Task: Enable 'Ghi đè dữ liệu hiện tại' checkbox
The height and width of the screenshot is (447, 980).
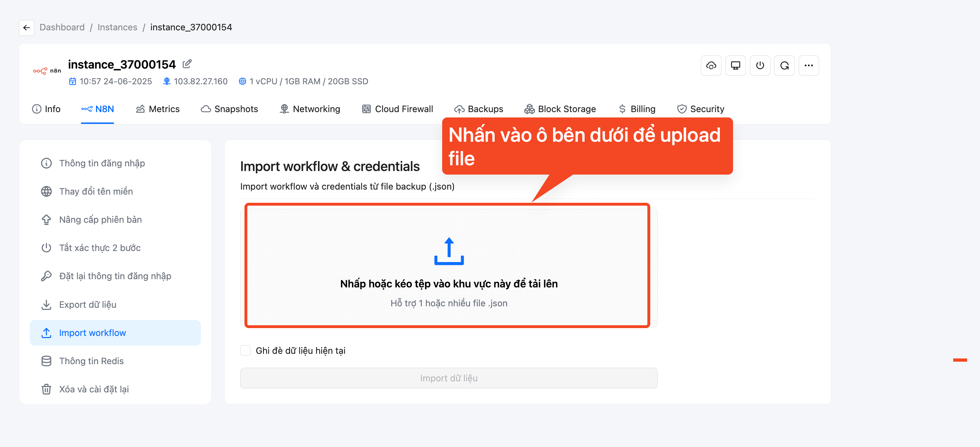Action: coord(246,350)
